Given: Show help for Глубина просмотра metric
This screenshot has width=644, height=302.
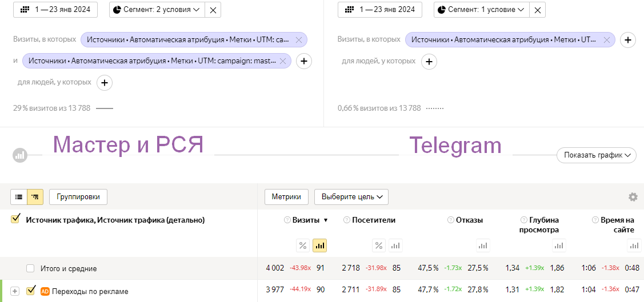Looking at the screenshot, I should click(x=523, y=220).
